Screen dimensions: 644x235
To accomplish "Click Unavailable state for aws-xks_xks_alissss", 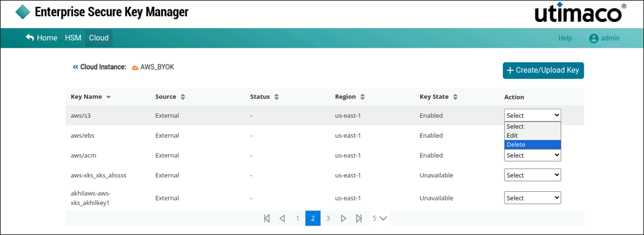I will (436, 175).
